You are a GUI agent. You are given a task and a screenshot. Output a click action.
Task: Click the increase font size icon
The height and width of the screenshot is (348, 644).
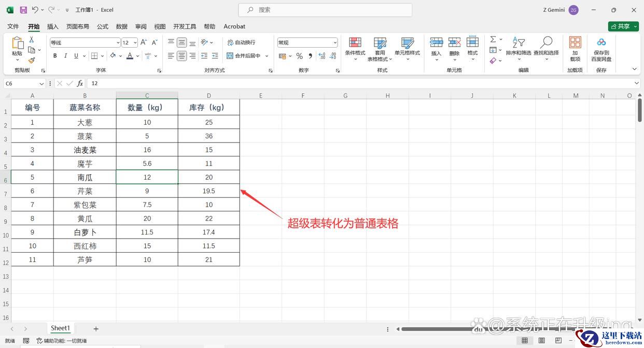(144, 42)
